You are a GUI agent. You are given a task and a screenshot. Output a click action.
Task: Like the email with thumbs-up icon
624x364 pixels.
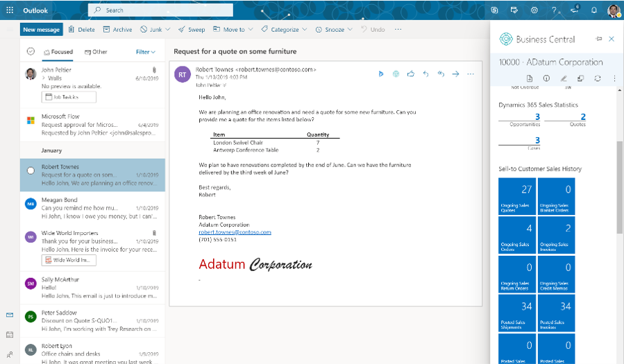pos(411,73)
